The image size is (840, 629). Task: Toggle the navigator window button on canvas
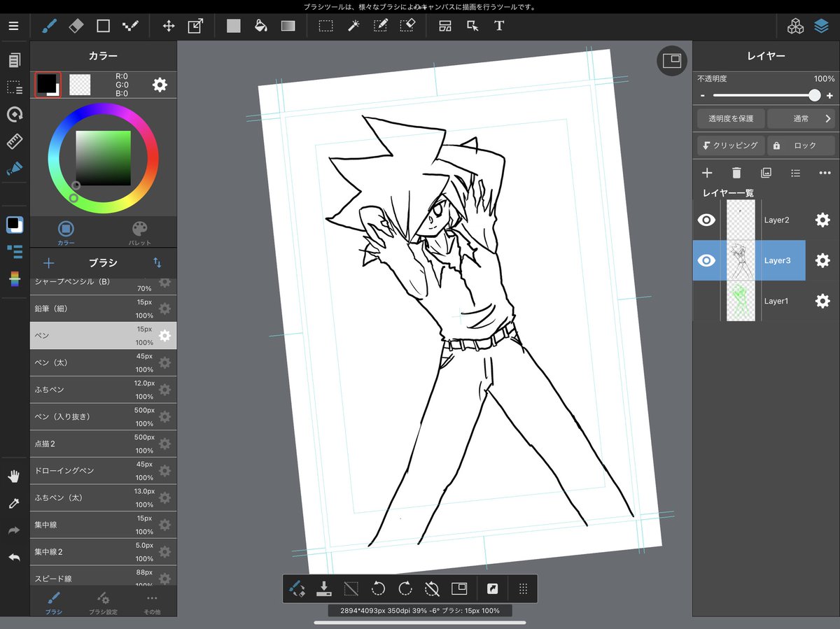point(672,61)
